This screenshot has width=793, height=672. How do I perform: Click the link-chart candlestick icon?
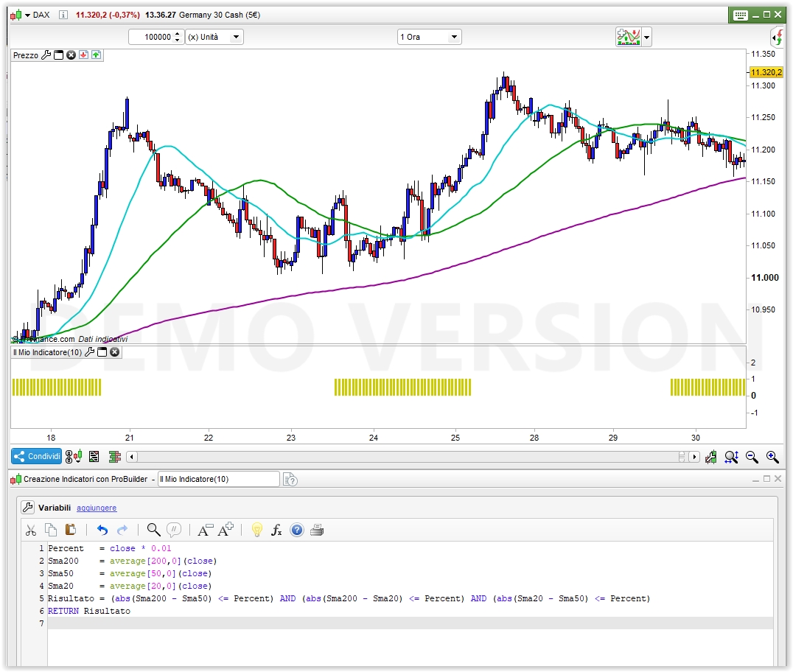click(x=74, y=457)
